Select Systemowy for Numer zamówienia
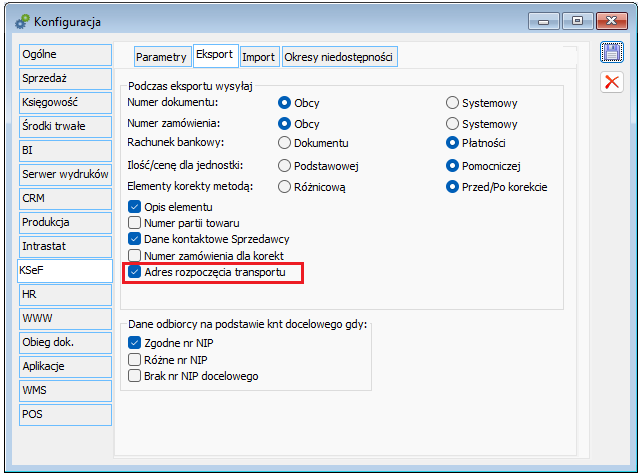641x476 pixels. coord(452,123)
